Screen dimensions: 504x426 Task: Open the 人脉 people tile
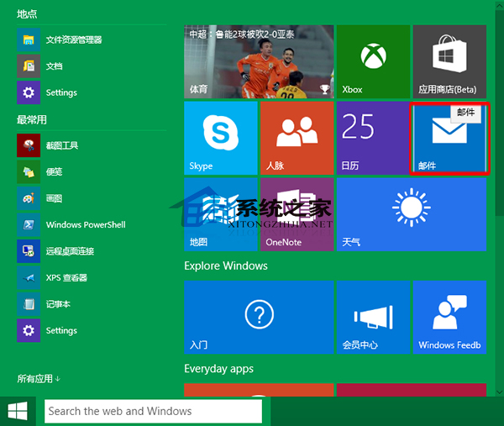pyautogui.click(x=297, y=139)
